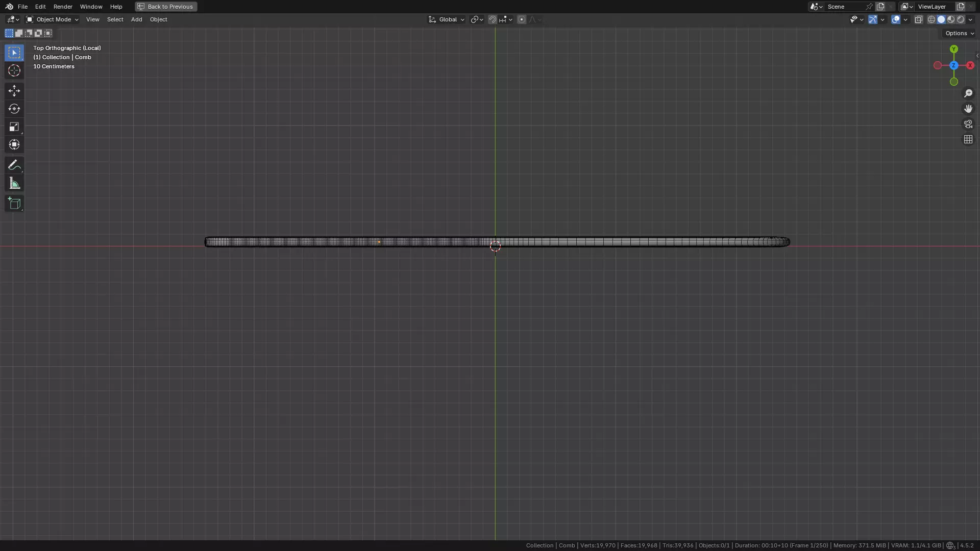This screenshot has height=551, width=980.
Task: Select the Add Cube tool
Action: (x=14, y=204)
